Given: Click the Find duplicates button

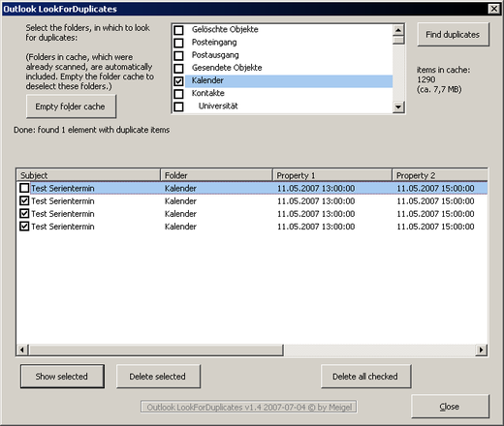Looking at the screenshot, I should (453, 35).
